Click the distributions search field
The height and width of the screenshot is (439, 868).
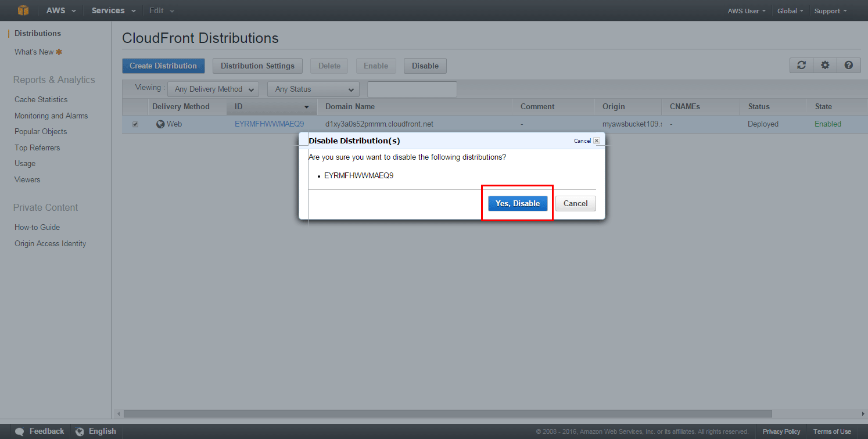[411, 89]
